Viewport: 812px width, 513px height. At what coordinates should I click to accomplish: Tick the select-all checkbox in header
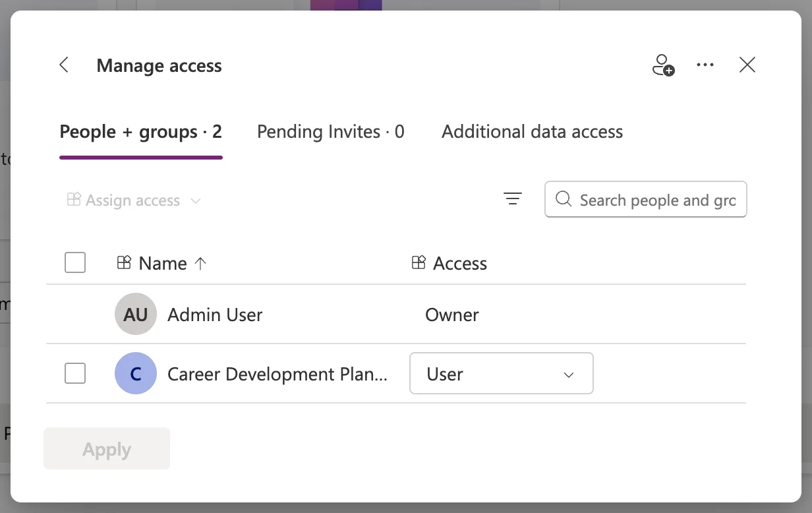(x=75, y=263)
